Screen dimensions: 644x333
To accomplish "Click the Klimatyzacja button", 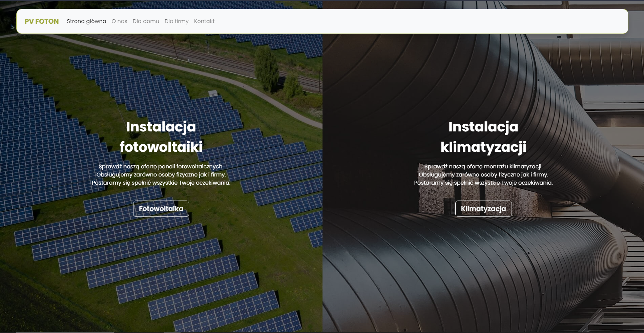I will pos(483,209).
